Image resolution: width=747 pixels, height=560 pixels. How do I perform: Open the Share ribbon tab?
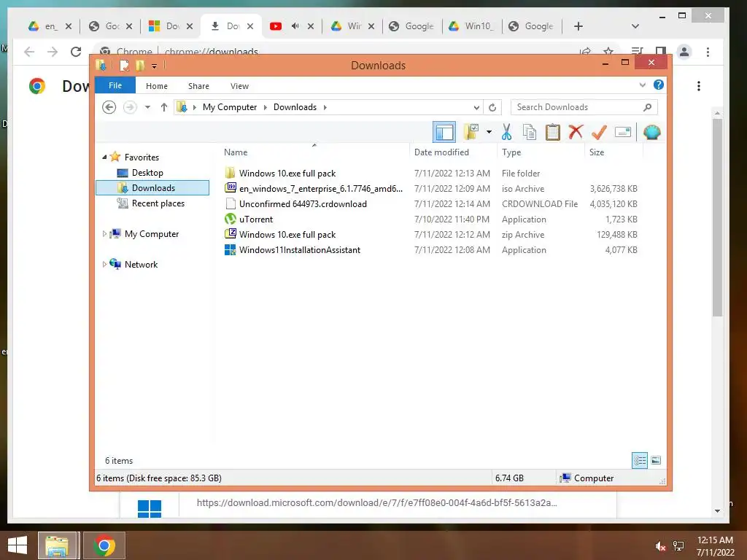coord(198,86)
